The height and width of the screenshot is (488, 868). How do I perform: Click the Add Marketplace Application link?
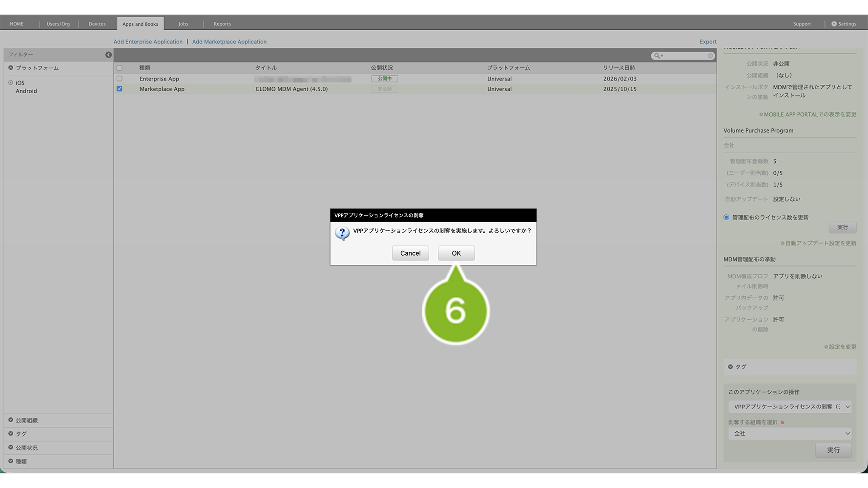[x=229, y=42]
